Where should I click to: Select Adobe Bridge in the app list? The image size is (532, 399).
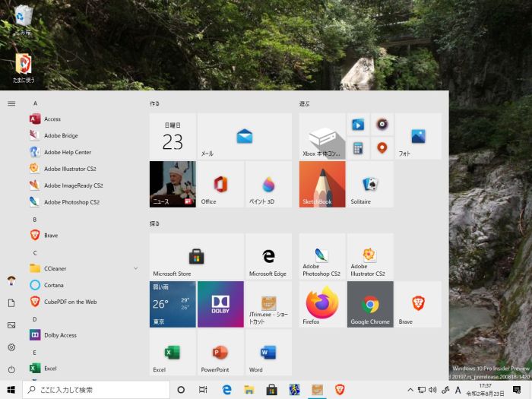61,136
